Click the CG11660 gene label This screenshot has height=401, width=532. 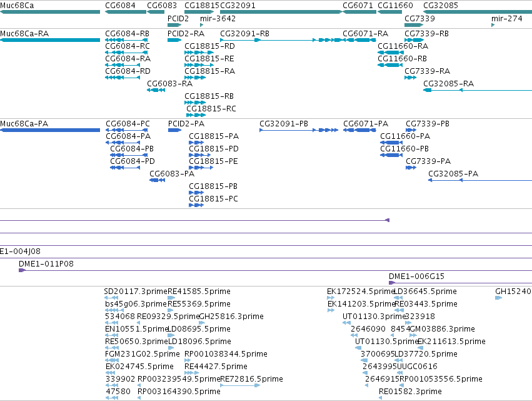[x=395, y=6]
